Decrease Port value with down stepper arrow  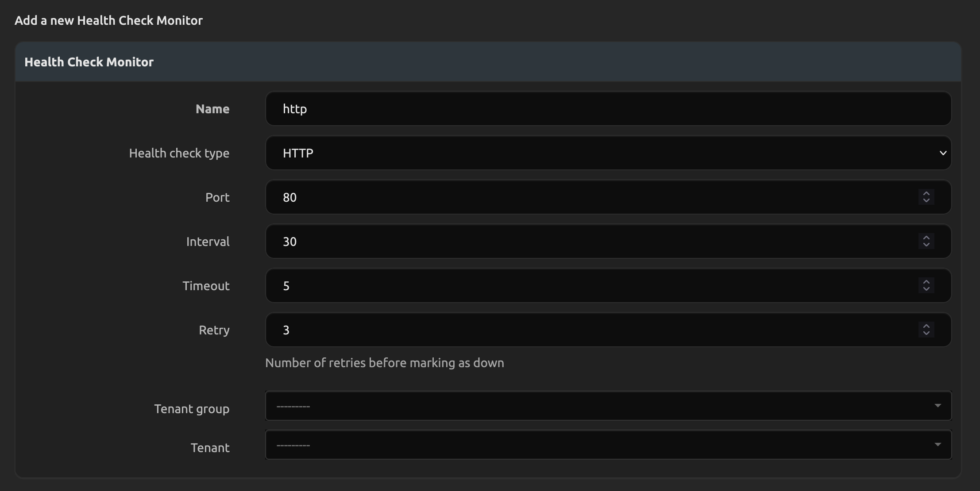926,201
